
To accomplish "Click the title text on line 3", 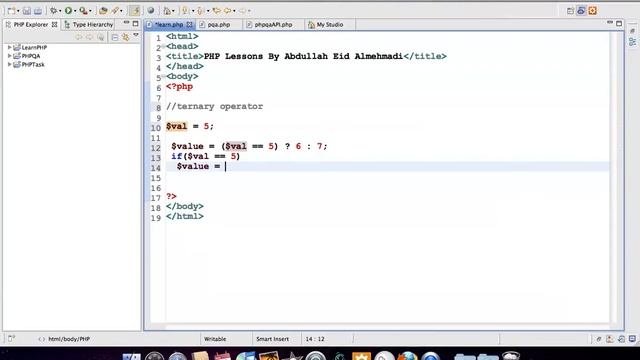I will click(303, 56).
